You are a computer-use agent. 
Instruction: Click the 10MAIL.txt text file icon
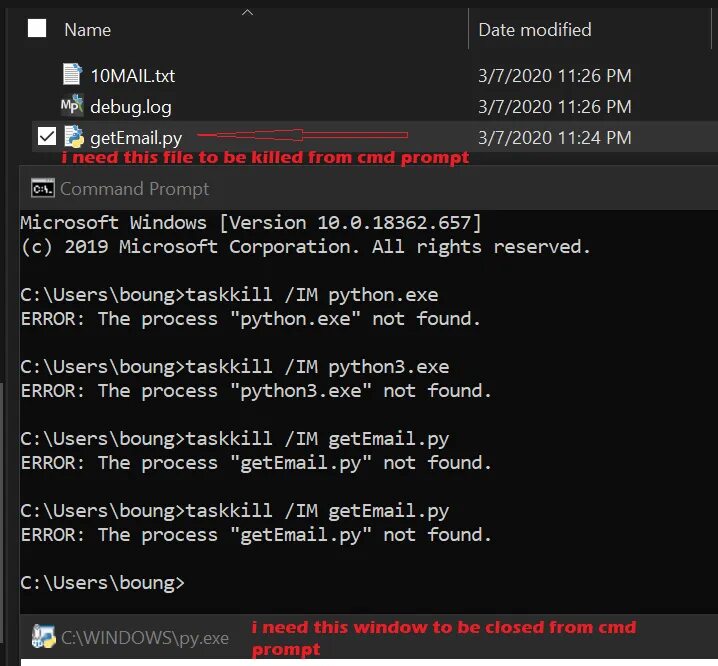click(x=72, y=74)
